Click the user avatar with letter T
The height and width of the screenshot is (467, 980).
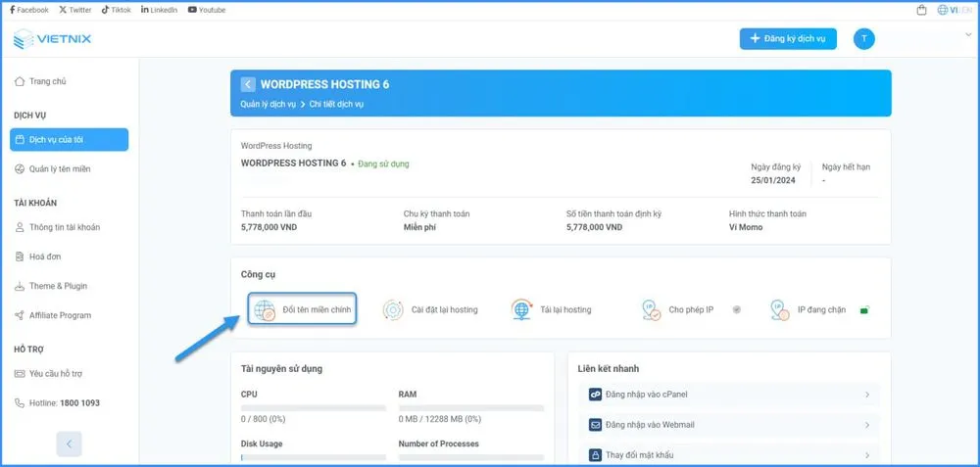[863, 39]
